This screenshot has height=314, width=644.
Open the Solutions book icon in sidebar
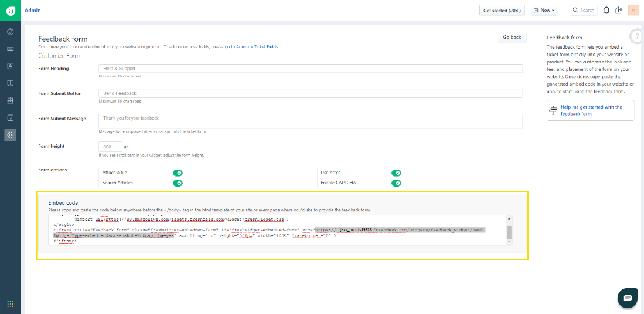point(11,83)
